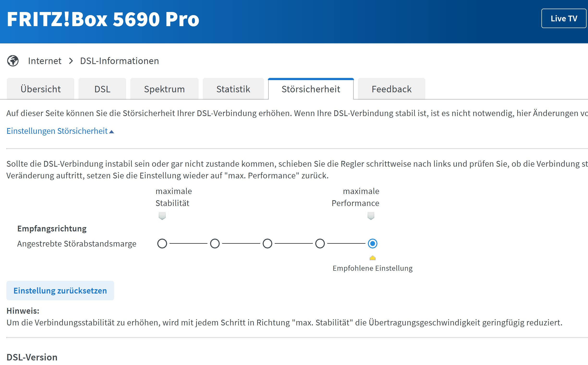The height and width of the screenshot is (365, 588).
Task: Click the gray marker under maximale Performance
Action: click(x=371, y=216)
